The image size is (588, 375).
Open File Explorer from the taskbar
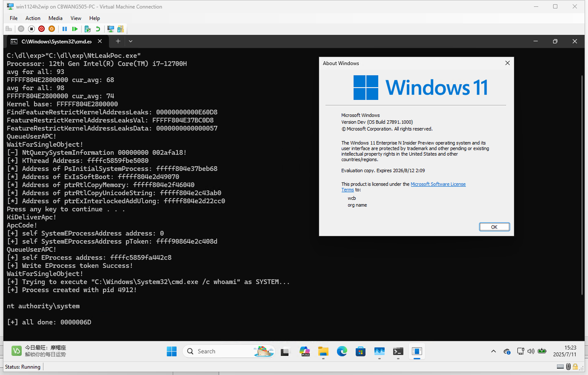coord(323,351)
